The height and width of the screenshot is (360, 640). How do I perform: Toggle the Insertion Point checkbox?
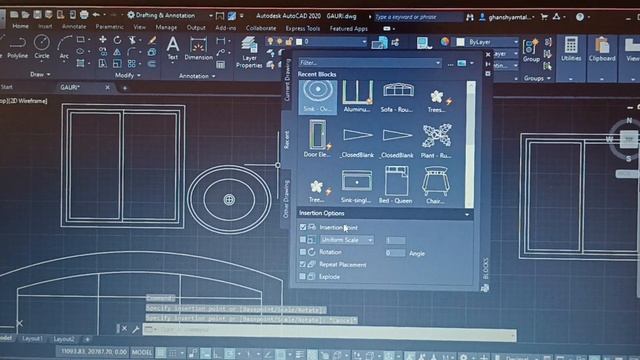[x=303, y=227]
